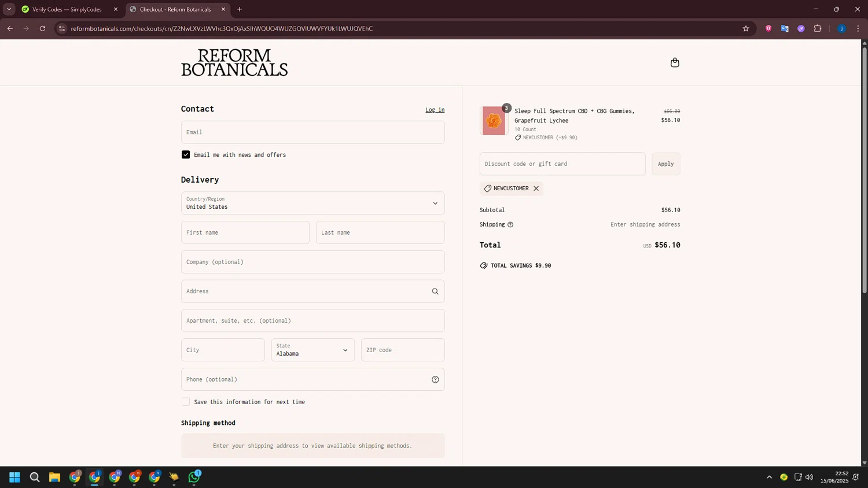Open the volume control in tray
The width and height of the screenshot is (868, 488).
tap(809, 477)
